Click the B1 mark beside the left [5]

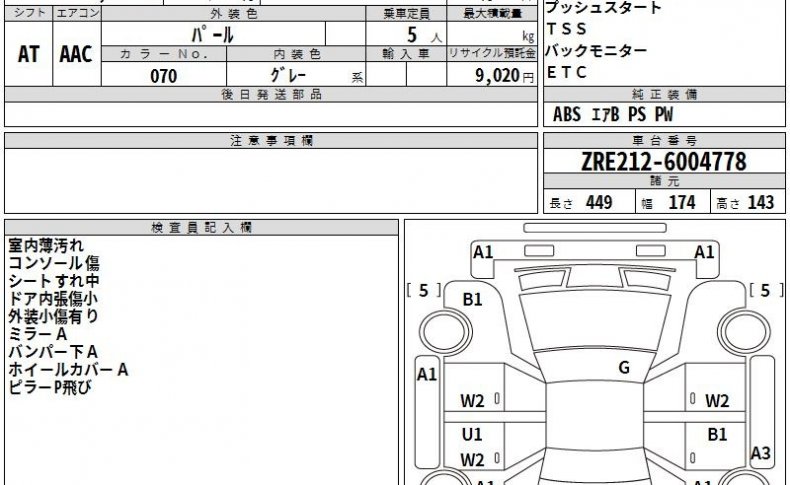pos(472,300)
